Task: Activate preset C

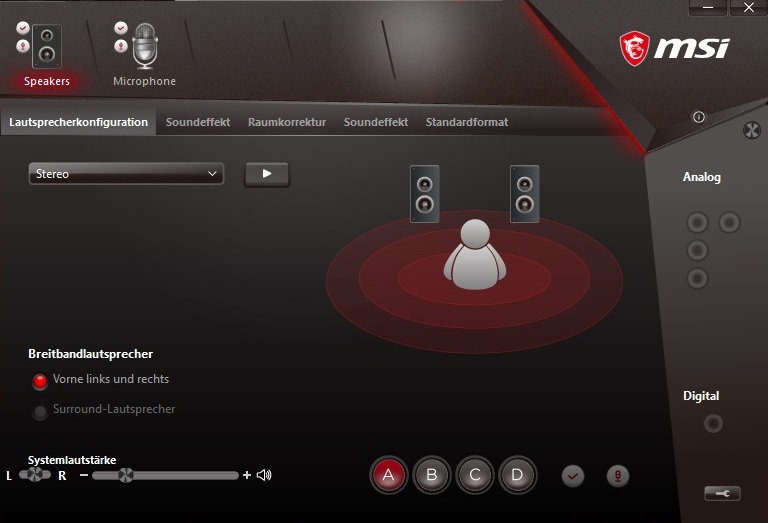Action: 475,475
